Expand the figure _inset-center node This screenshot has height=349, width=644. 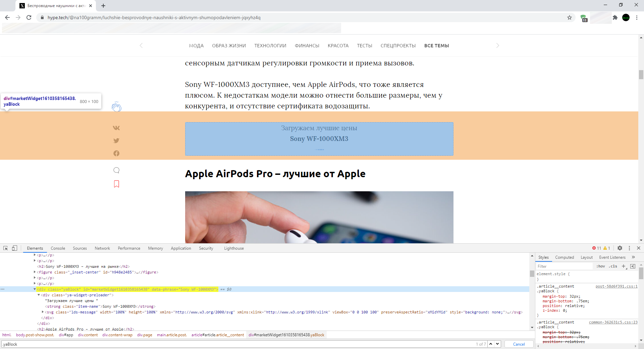tap(35, 272)
